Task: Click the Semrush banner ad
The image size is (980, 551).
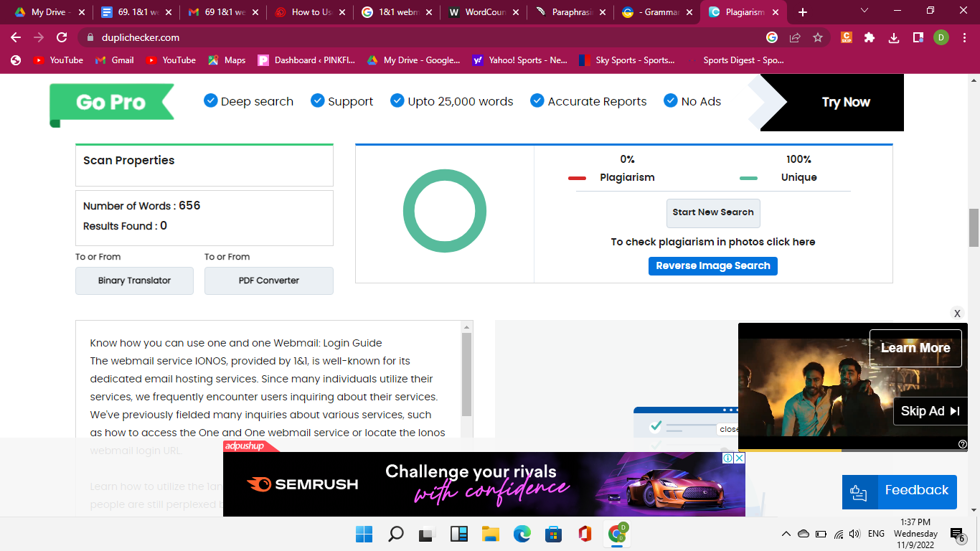Action: pos(484,484)
